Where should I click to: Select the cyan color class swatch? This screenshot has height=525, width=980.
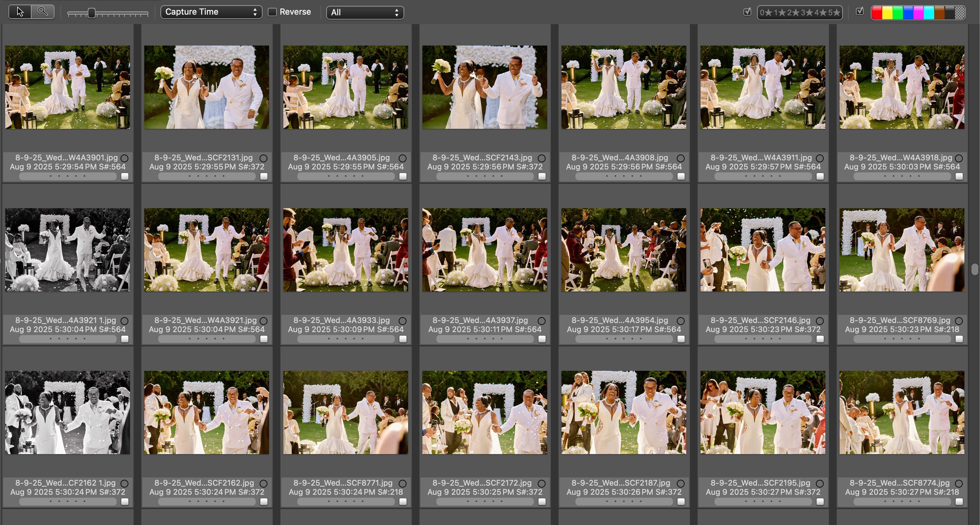click(x=929, y=13)
